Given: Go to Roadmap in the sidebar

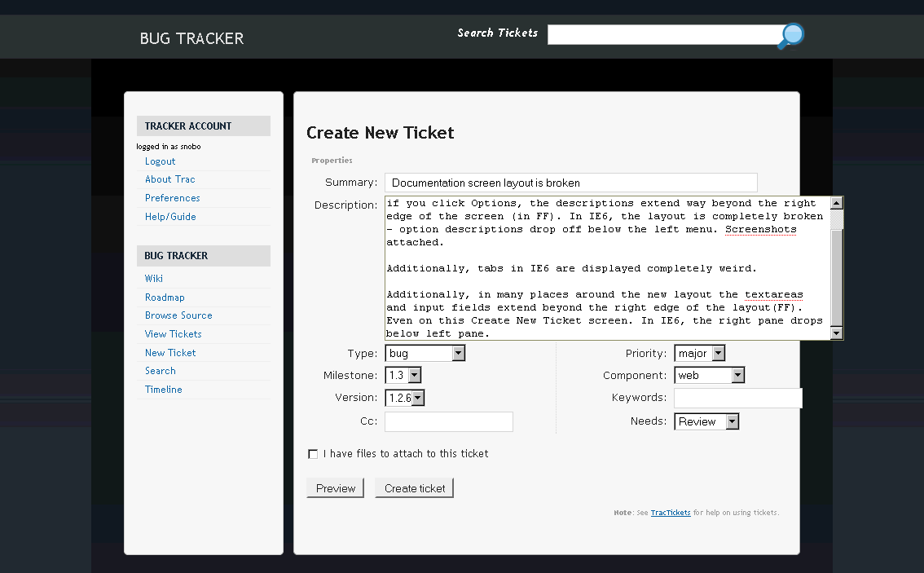Looking at the screenshot, I should (x=165, y=298).
